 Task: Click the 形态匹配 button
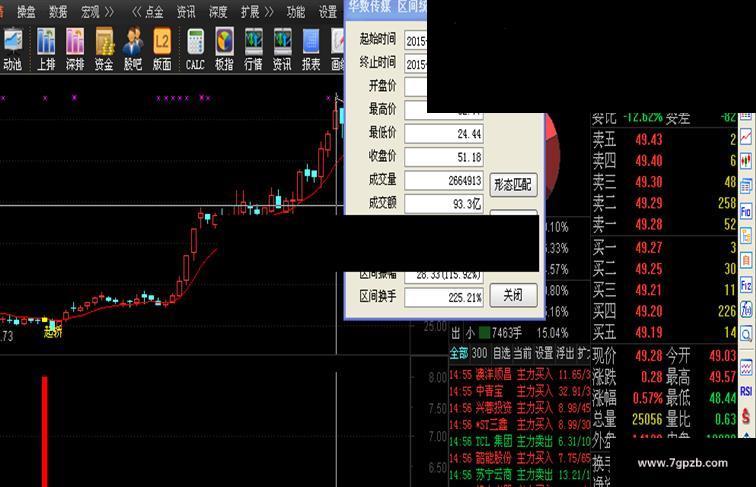[x=513, y=185]
